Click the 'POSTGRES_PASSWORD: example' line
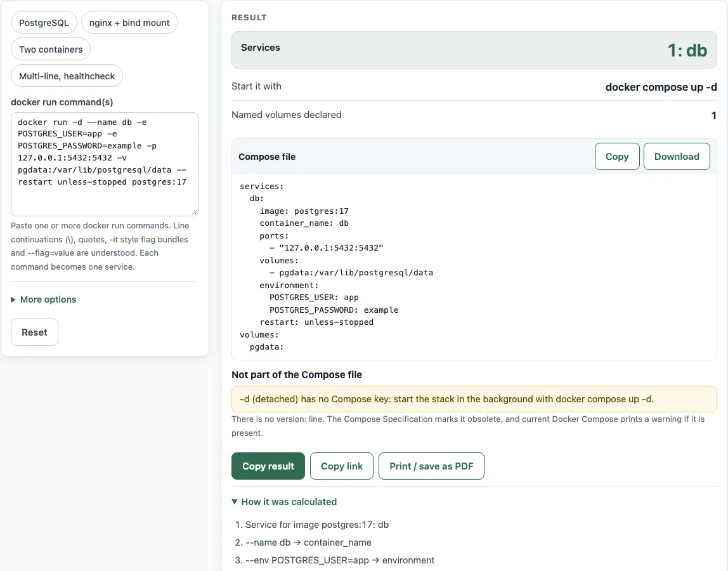Screen dimensions: 728x571 (334, 310)
